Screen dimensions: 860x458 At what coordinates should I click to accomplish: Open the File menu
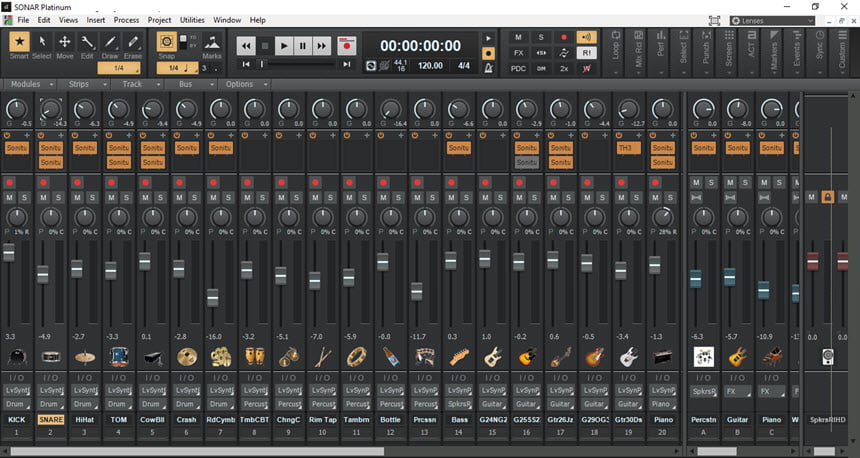click(24, 20)
